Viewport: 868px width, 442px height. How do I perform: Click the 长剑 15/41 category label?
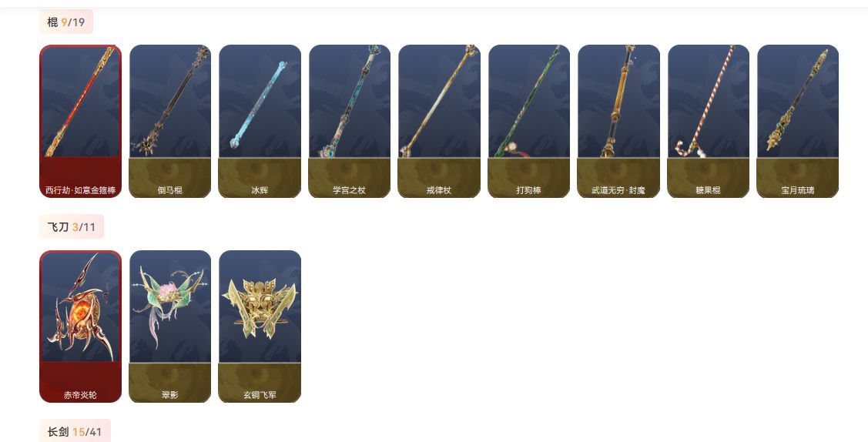75,431
